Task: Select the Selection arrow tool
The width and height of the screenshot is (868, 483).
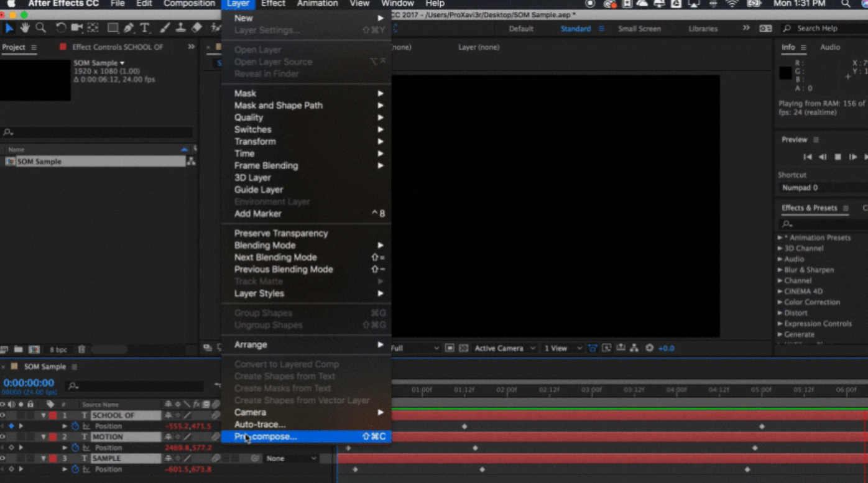Action: coord(9,28)
